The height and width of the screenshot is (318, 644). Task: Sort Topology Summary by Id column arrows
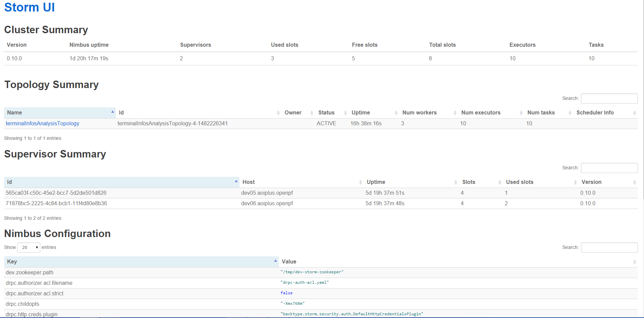[x=278, y=113]
